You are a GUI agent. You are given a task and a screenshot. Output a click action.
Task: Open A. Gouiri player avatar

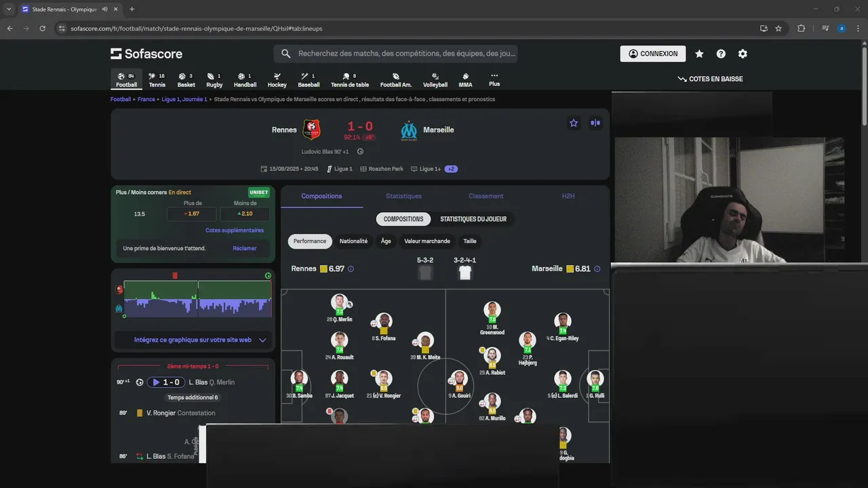pos(459,379)
